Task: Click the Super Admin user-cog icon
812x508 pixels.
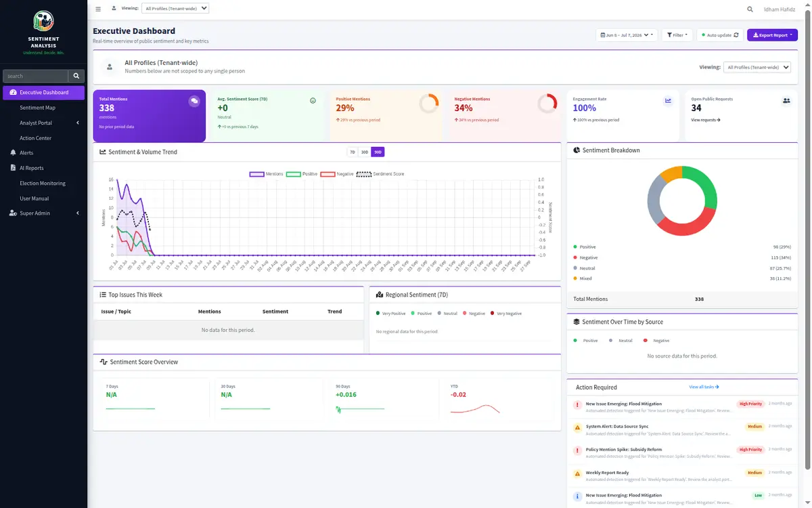Action: (x=13, y=213)
